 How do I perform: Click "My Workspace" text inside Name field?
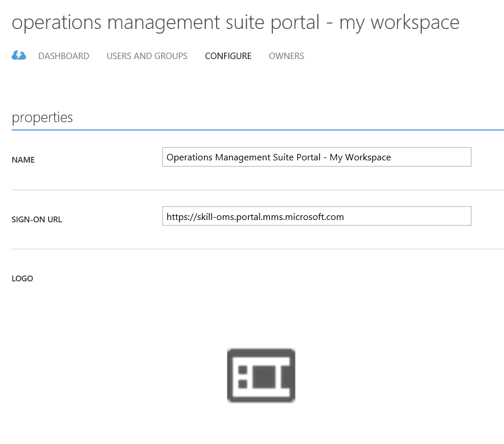(360, 157)
